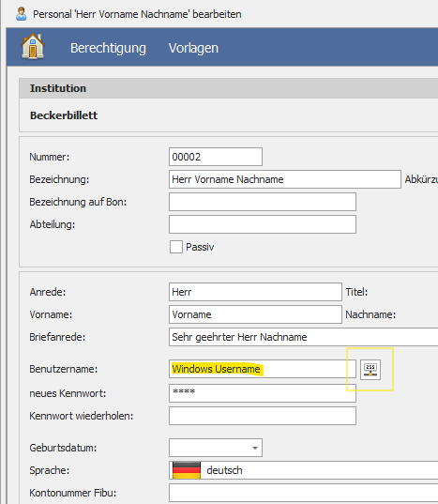The width and height of the screenshot is (438, 504).
Task: Select the Kontonummer Fibu input field
Action: click(x=304, y=493)
